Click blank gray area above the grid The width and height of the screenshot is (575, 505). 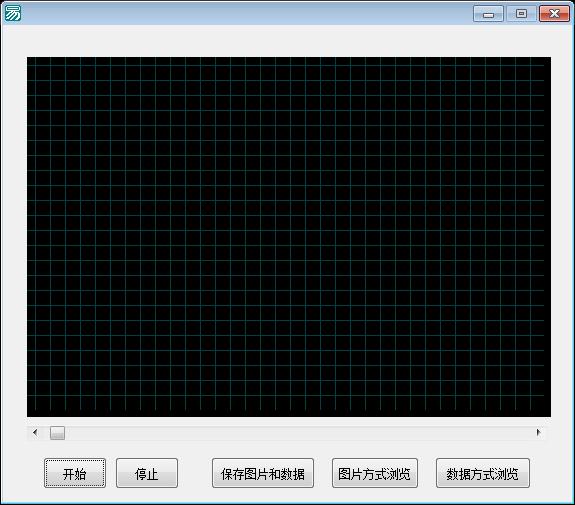point(288,40)
